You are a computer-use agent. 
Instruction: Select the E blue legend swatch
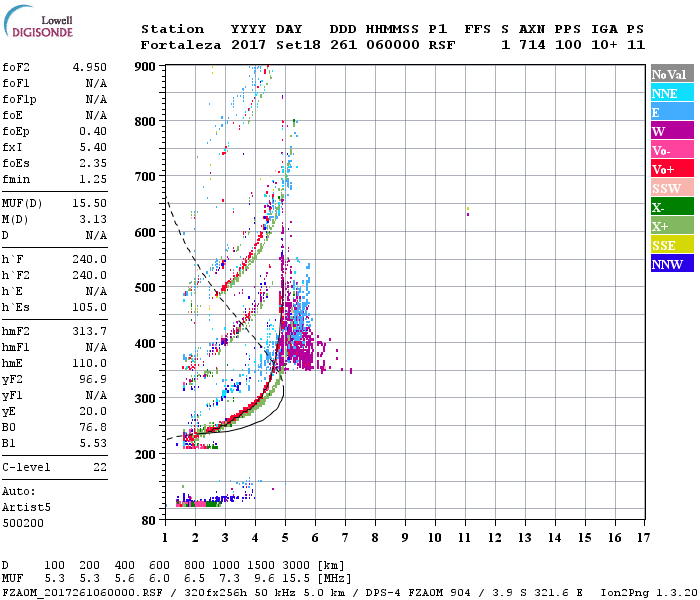pyautogui.click(x=672, y=112)
